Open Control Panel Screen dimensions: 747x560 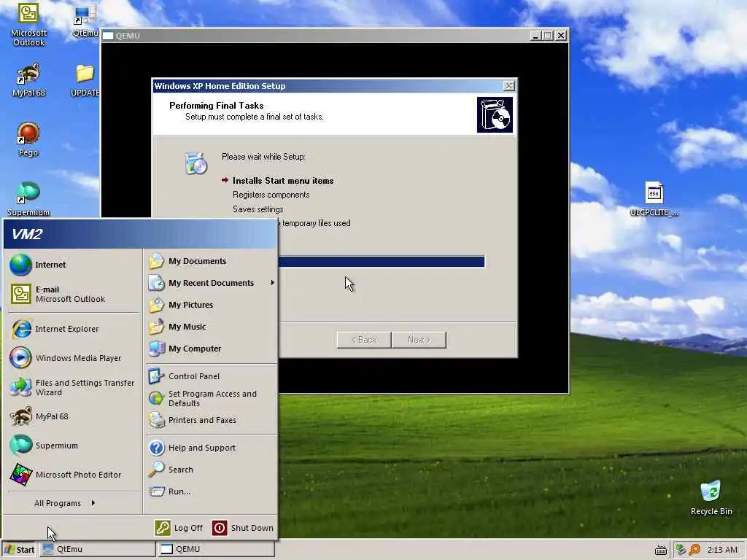pos(212,376)
